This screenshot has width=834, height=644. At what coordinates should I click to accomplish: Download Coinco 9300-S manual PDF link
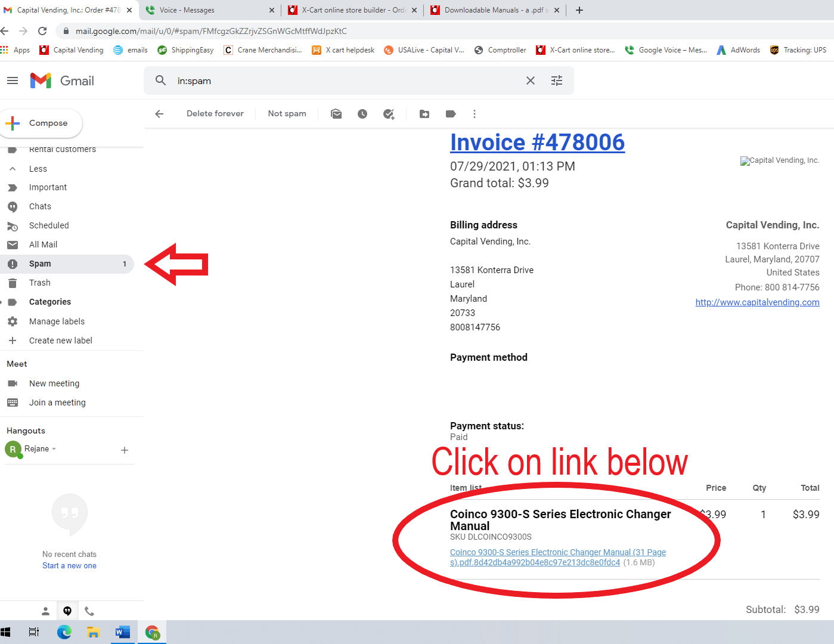[x=557, y=558]
